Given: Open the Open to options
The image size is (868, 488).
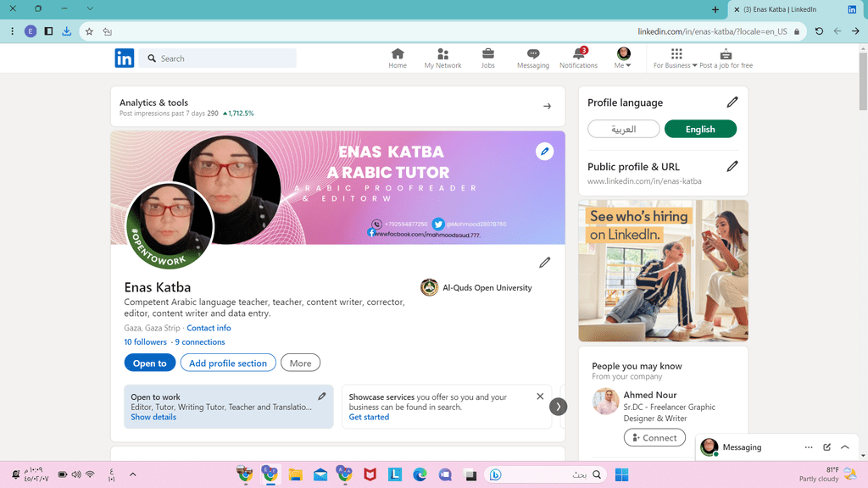Looking at the screenshot, I should tap(149, 363).
